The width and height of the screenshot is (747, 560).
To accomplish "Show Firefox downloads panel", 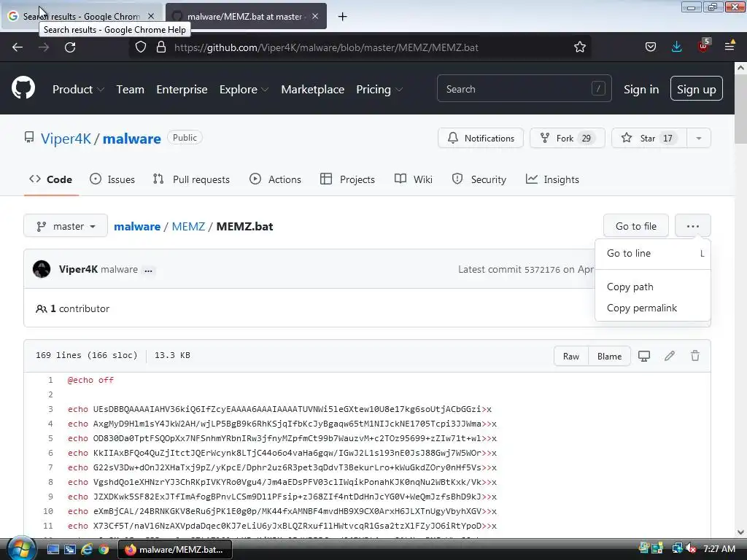I will tap(676, 47).
